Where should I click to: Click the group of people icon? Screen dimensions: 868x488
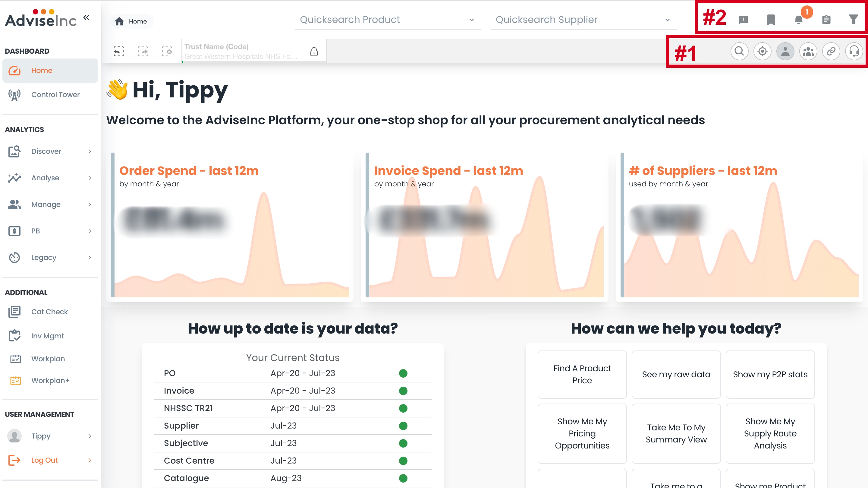[808, 51]
